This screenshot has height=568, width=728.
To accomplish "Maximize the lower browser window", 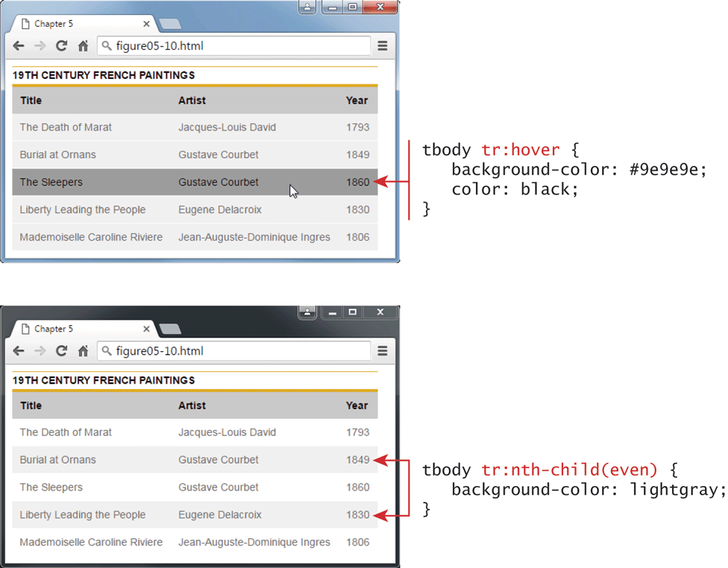I will tap(353, 312).
